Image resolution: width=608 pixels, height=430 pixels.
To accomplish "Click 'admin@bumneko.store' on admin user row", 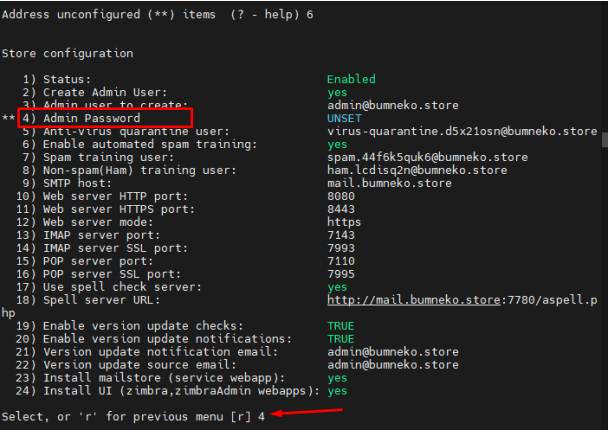I will (393, 105).
